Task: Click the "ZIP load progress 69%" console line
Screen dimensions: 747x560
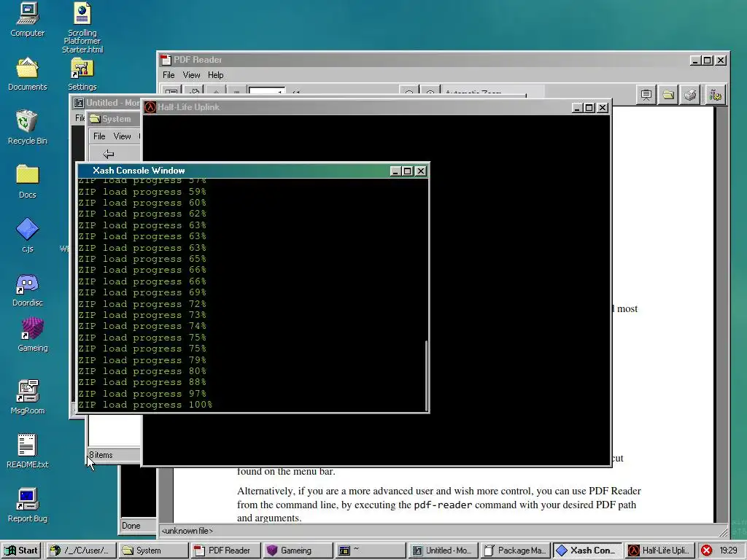Action: coord(142,292)
